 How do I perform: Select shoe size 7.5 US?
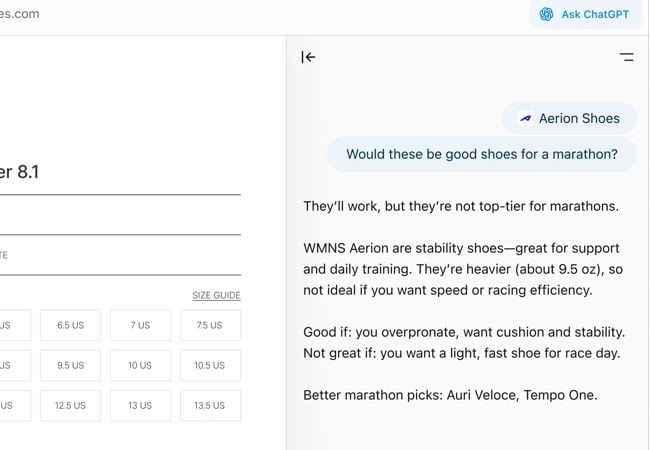point(210,325)
